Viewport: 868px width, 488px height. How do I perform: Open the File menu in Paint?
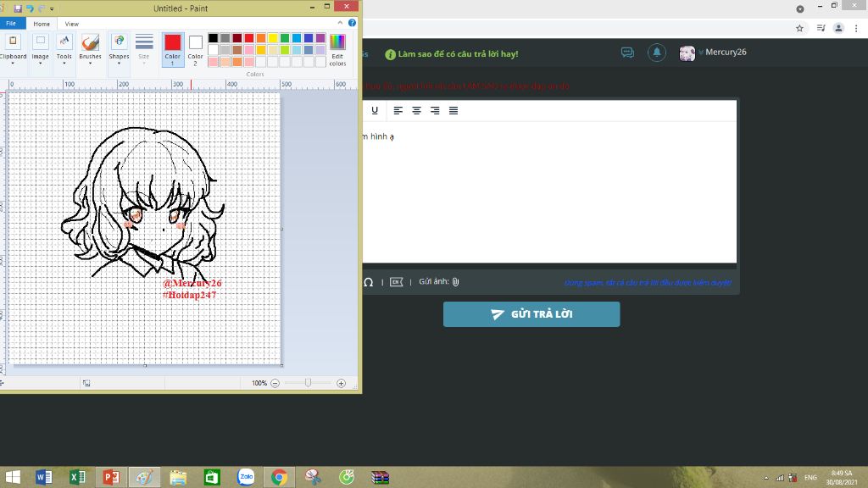click(11, 23)
